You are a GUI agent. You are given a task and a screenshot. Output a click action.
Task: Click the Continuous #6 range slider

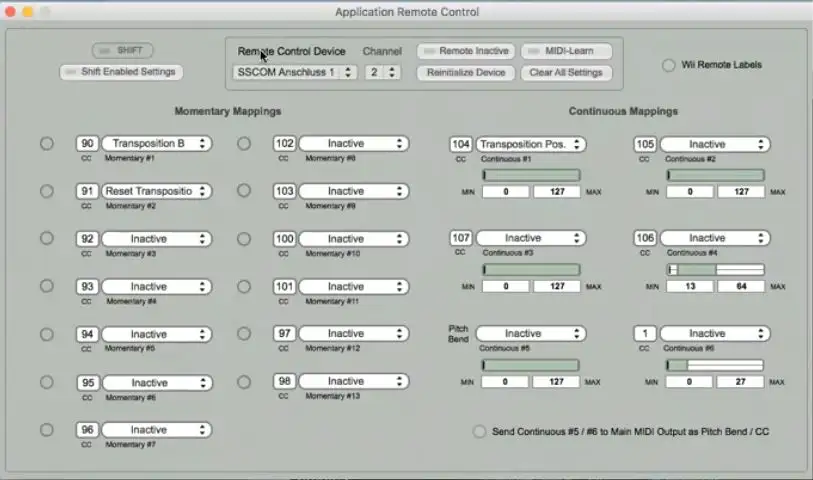[714, 365]
